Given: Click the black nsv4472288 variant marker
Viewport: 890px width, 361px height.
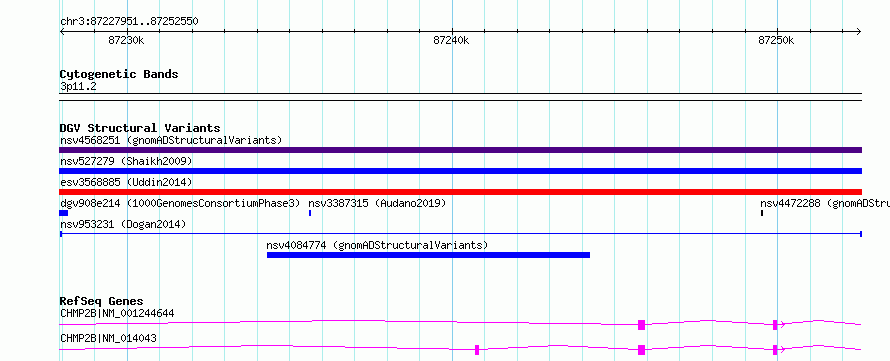Looking at the screenshot, I should tap(762, 213).
